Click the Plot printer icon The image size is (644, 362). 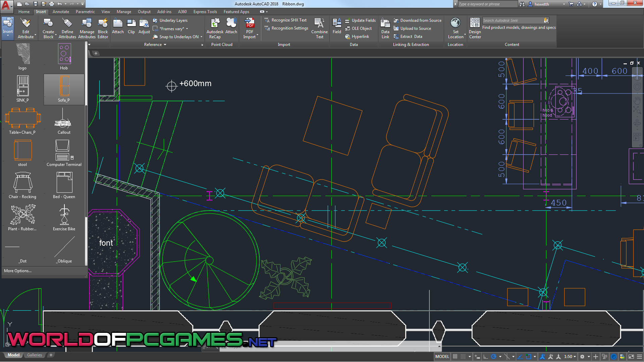point(52,4)
